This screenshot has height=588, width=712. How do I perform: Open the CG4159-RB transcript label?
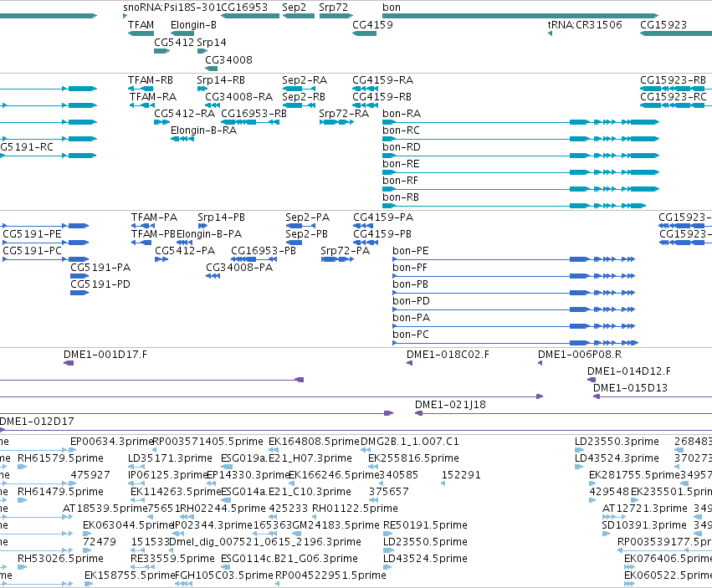point(382,97)
